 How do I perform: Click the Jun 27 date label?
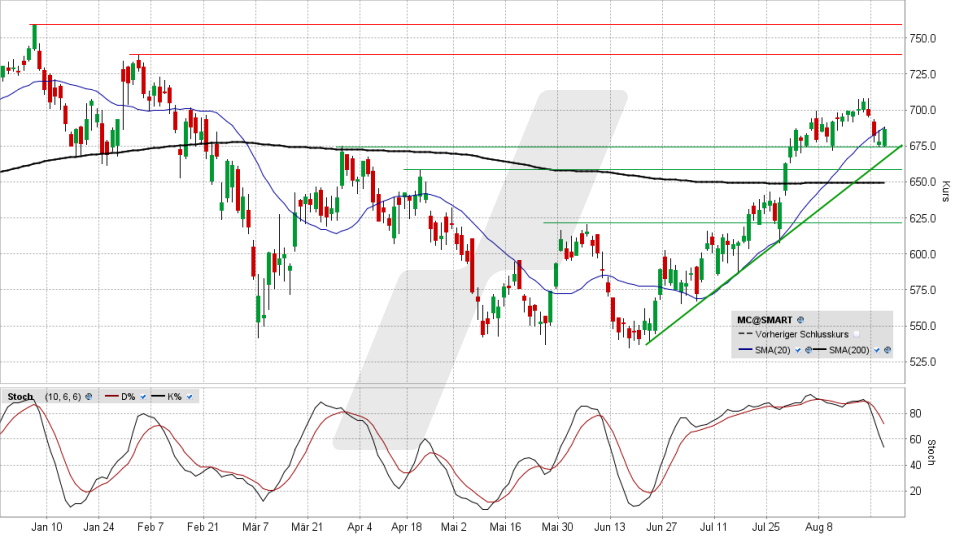pyautogui.click(x=662, y=527)
